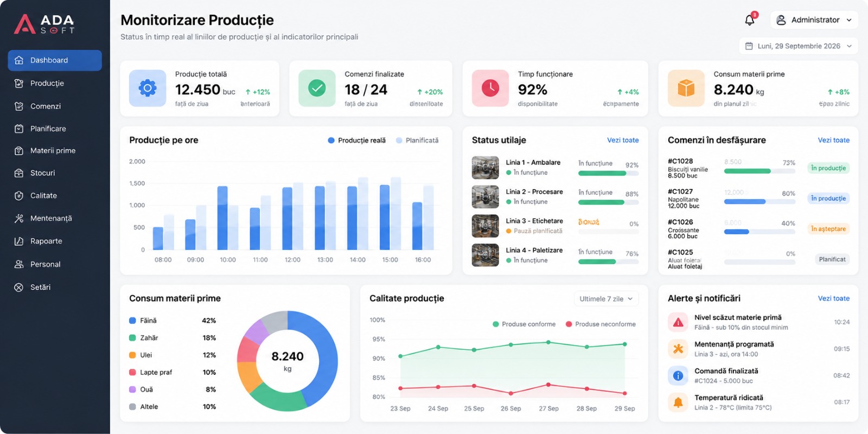Click the blue info icon for Comandă finalizată
This screenshot has width=868, height=434.
click(678, 375)
